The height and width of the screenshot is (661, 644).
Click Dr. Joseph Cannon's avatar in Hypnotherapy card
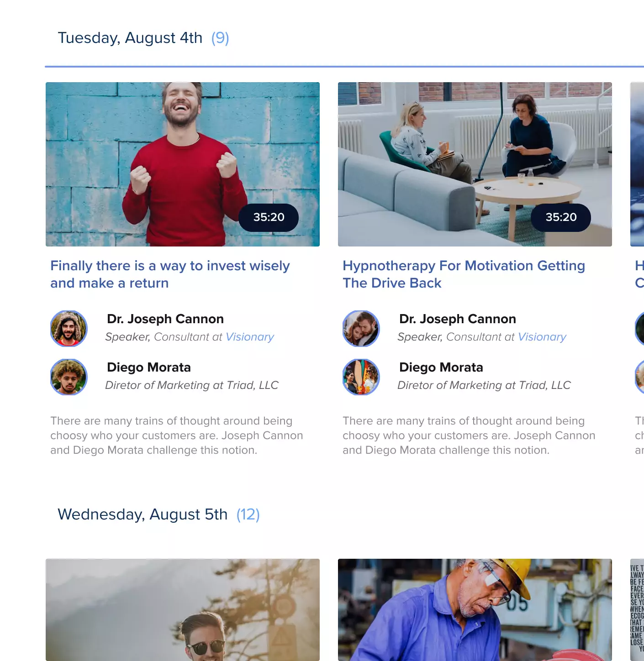click(361, 329)
